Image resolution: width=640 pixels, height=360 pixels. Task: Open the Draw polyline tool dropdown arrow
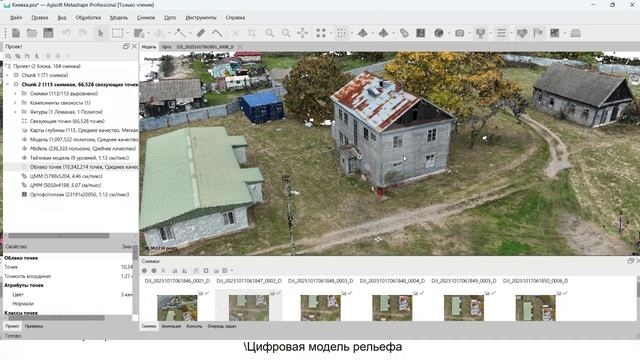[x=189, y=33]
